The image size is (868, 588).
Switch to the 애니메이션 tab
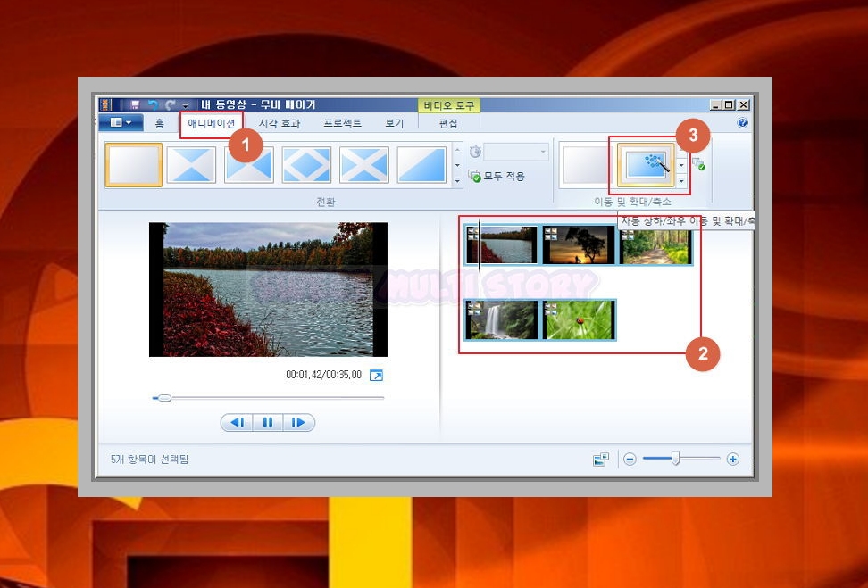[x=212, y=123]
